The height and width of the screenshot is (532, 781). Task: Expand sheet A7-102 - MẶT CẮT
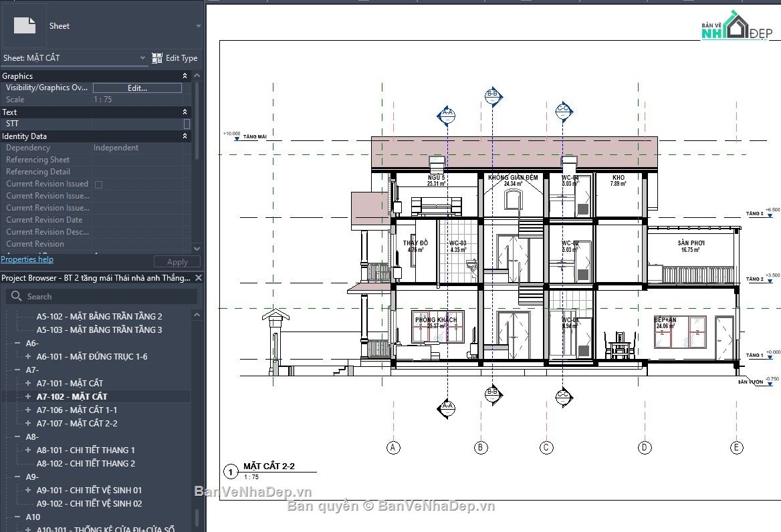tap(28, 396)
